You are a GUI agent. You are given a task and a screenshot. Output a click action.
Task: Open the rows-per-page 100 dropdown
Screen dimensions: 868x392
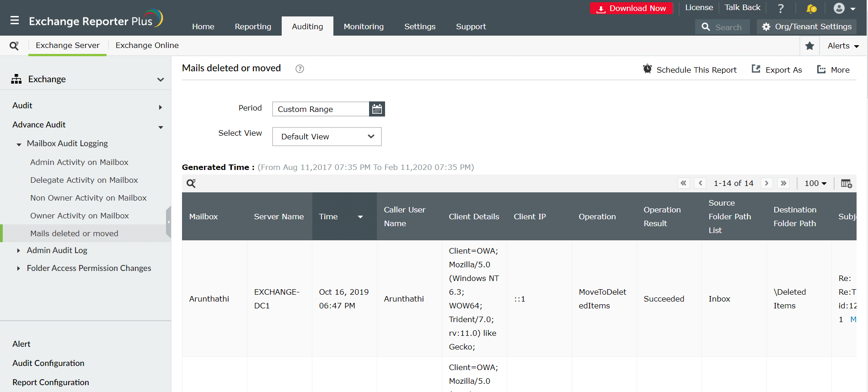point(816,183)
